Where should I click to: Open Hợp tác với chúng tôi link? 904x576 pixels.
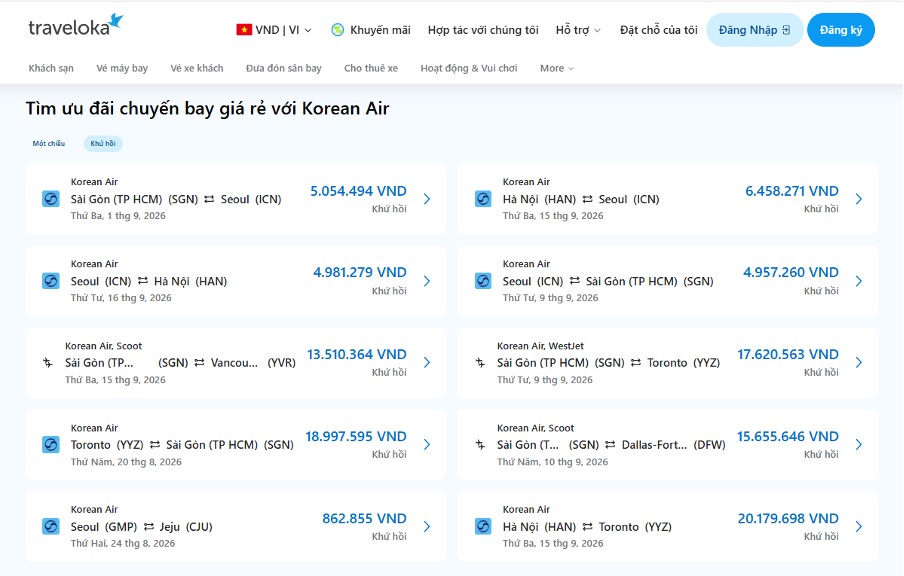pyautogui.click(x=483, y=30)
